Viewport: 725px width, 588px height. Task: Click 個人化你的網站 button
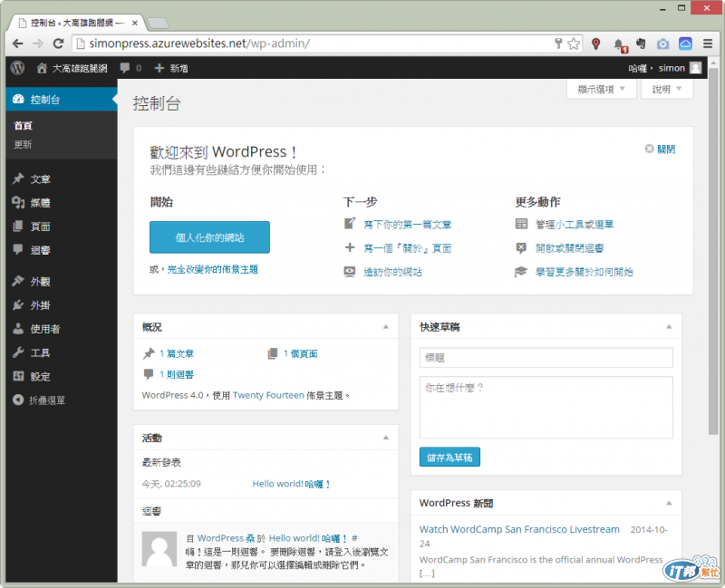tap(209, 237)
